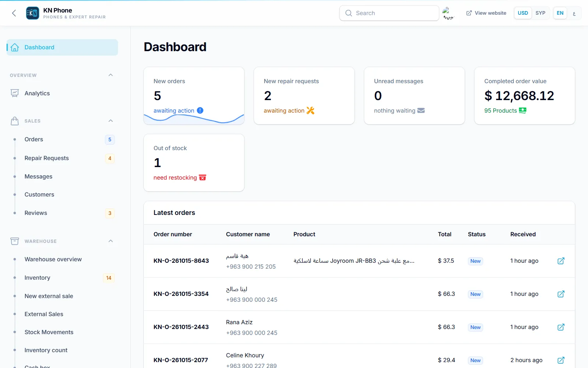The height and width of the screenshot is (368, 588).
Task: Click the red restocking box icon
Action: point(202,177)
